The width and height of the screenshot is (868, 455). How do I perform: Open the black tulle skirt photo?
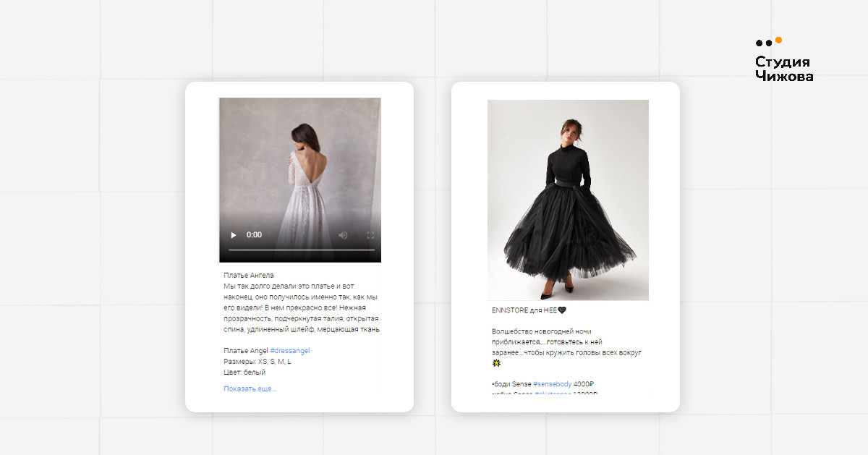point(568,200)
